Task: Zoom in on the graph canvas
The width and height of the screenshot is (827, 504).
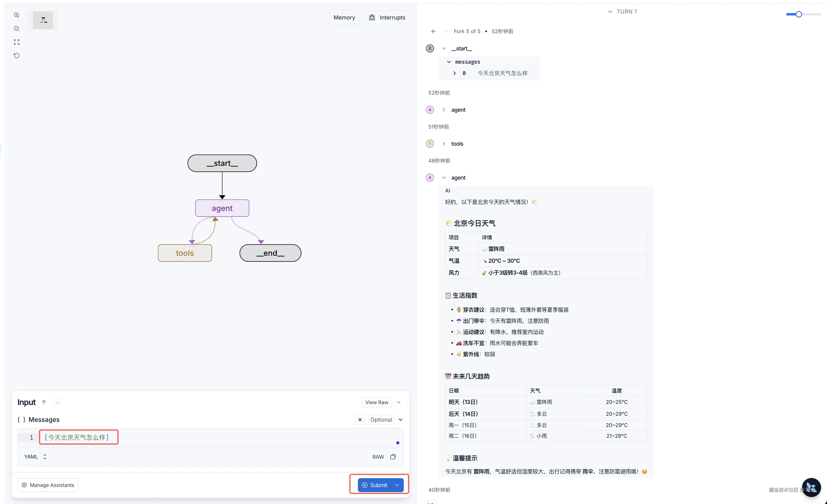Action: 16,15
